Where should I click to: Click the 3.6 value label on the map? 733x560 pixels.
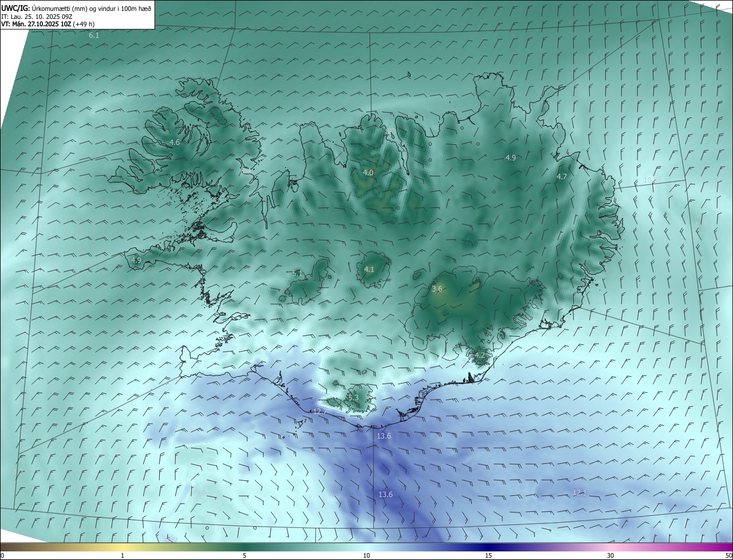pos(437,289)
